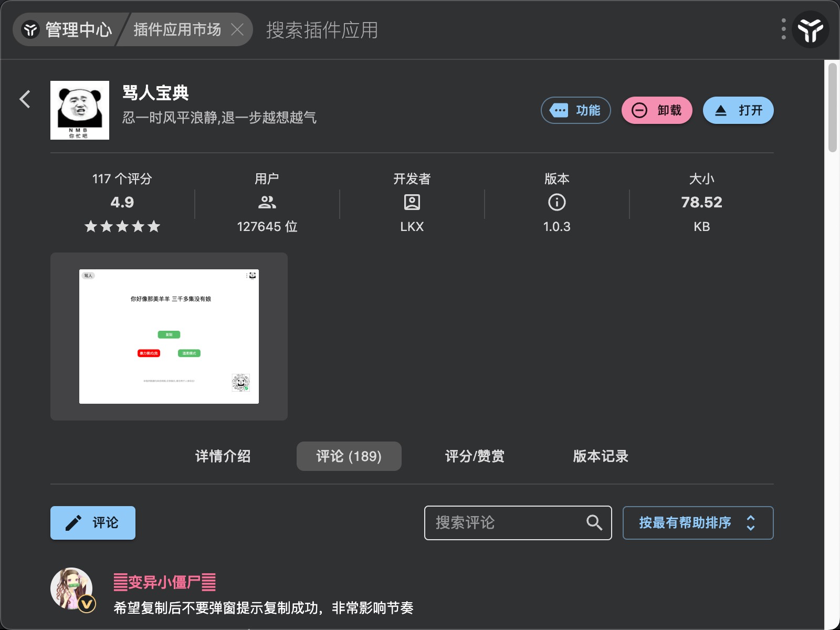
Task: Click the comment text 希望复制后不要弹窗提示复制成功
Action: click(x=264, y=608)
